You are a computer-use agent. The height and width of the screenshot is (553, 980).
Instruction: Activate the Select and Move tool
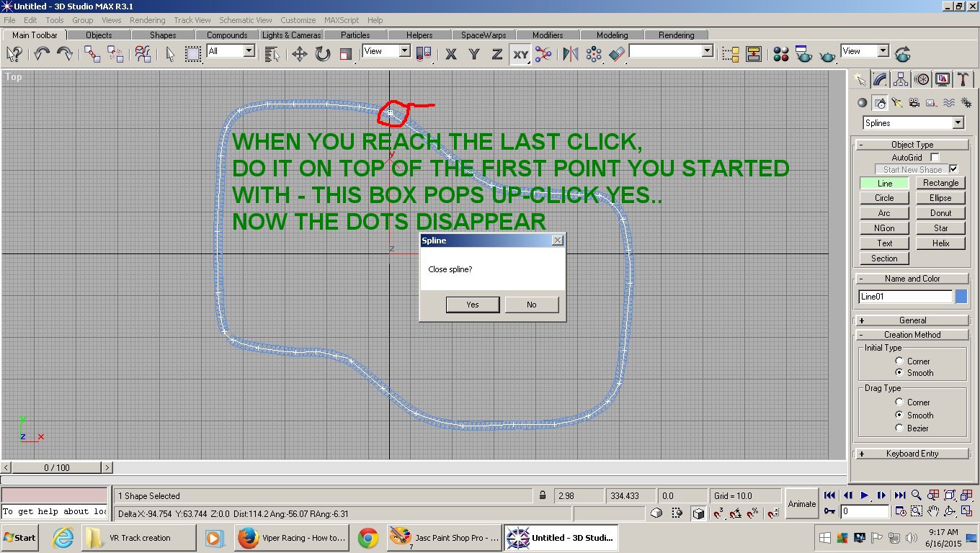click(x=300, y=54)
